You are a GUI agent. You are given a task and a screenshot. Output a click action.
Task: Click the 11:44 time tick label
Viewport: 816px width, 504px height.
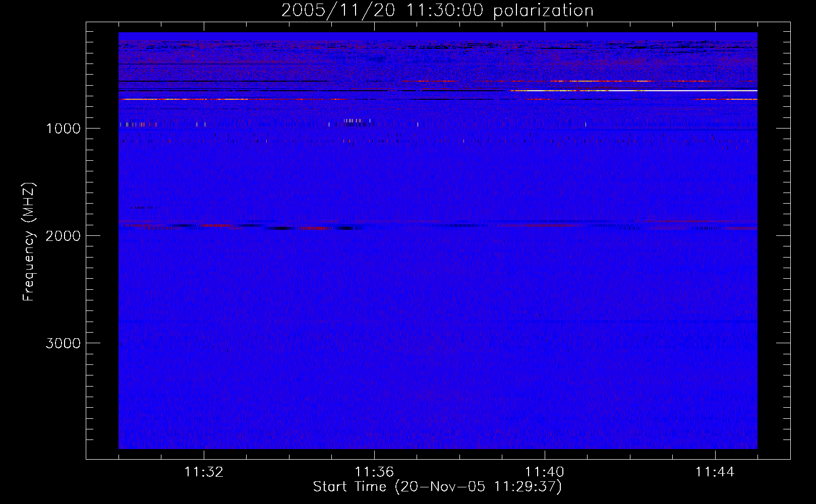point(715,472)
